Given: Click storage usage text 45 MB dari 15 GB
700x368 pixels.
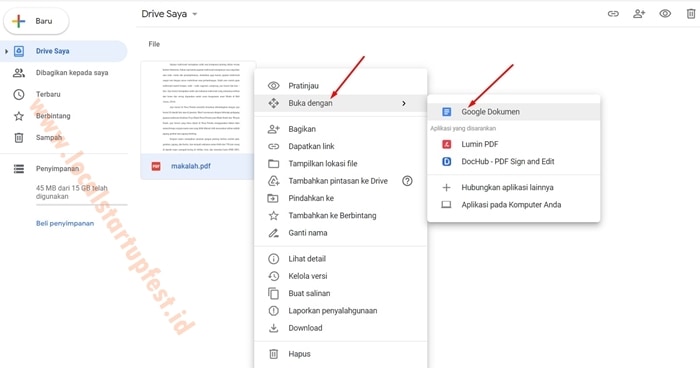Looking at the screenshot, I should [72, 192].
